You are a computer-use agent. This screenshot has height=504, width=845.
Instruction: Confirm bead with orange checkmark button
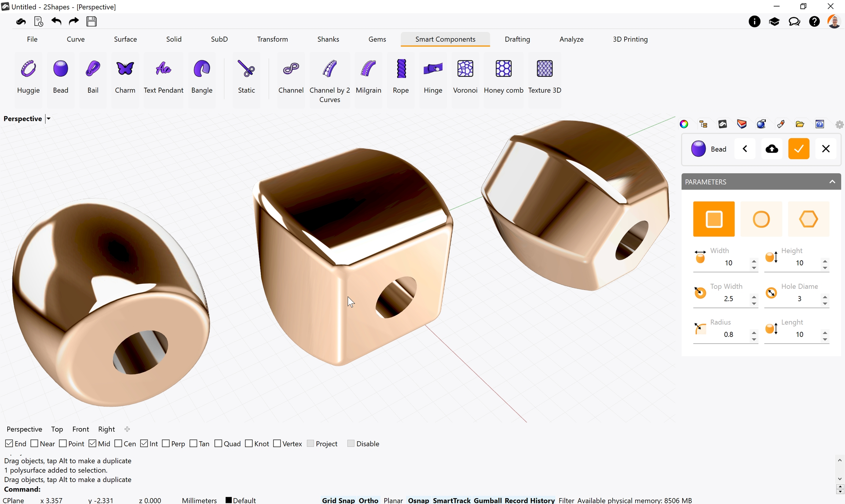(x=798, y=149)
